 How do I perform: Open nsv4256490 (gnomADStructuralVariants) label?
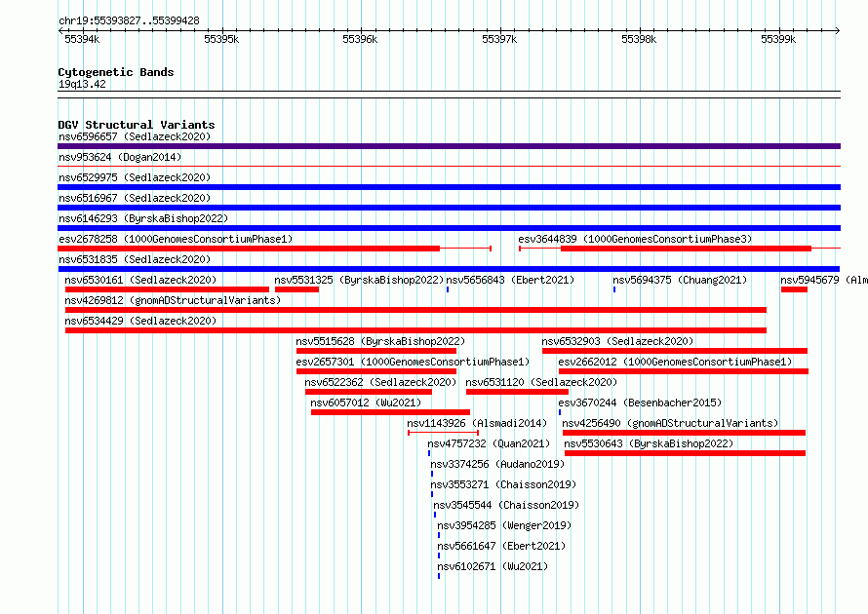click(670, 423)
